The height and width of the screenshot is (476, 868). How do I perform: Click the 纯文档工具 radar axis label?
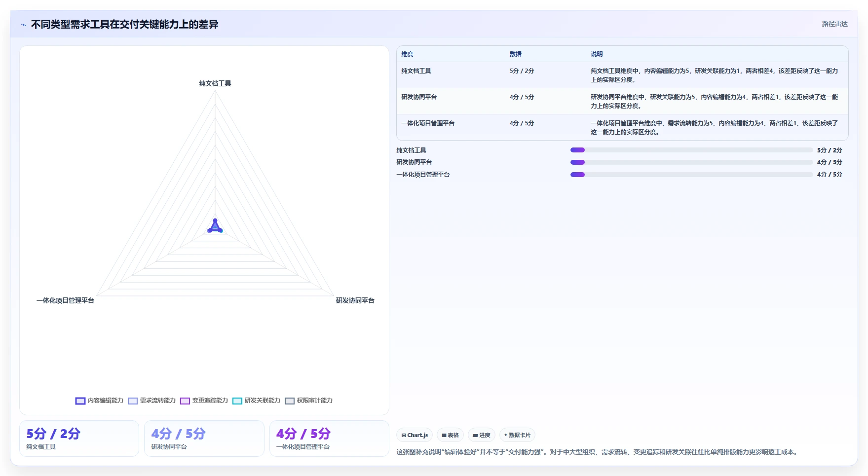coord(215,83)
